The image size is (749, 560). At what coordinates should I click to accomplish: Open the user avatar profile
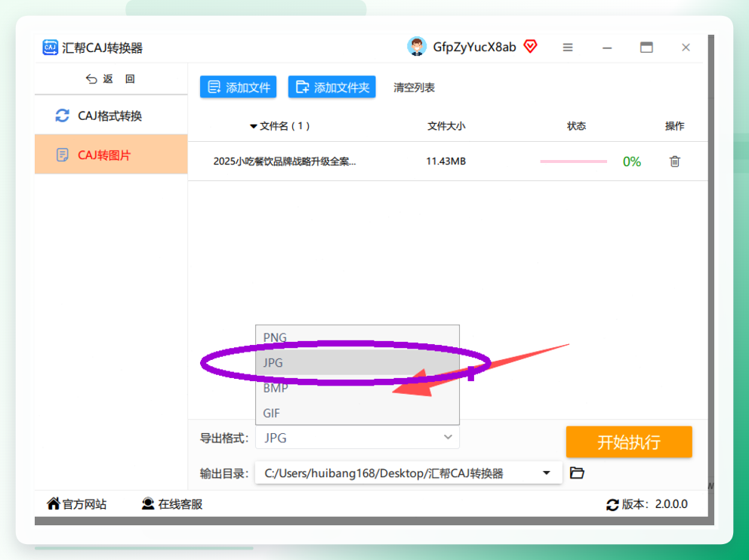tap(417, 47)
